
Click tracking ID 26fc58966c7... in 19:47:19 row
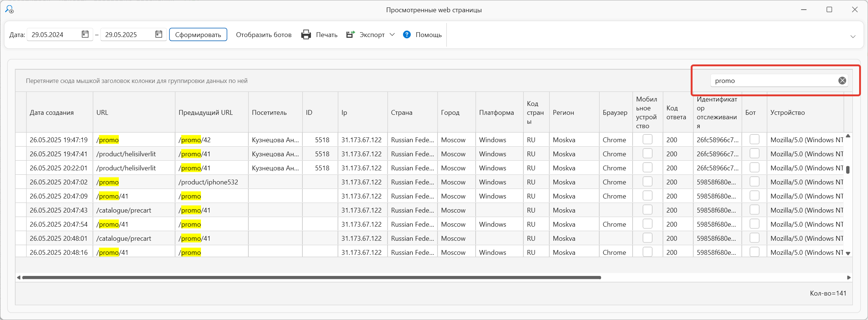coord(717,140)
